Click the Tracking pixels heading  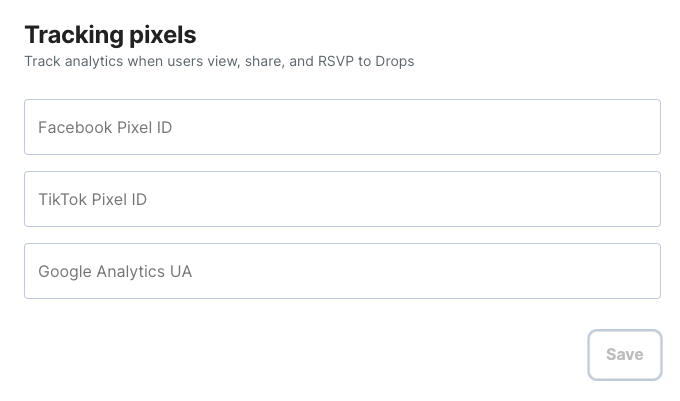110,35
